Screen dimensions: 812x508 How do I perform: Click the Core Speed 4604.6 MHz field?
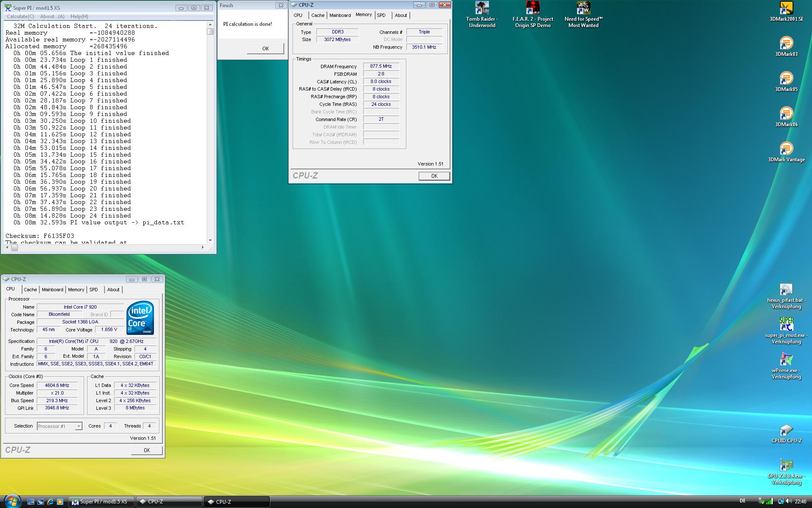[57, 386]
